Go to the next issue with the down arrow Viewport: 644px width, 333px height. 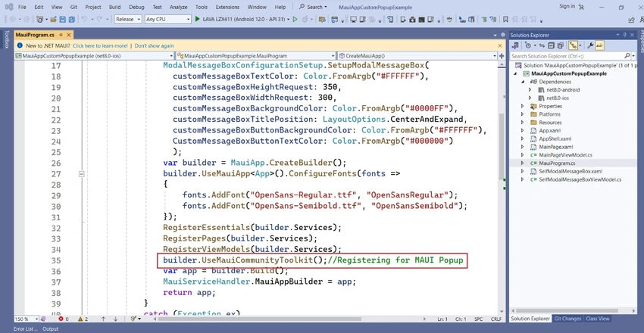pyautogui.click(x=115, y=319)
